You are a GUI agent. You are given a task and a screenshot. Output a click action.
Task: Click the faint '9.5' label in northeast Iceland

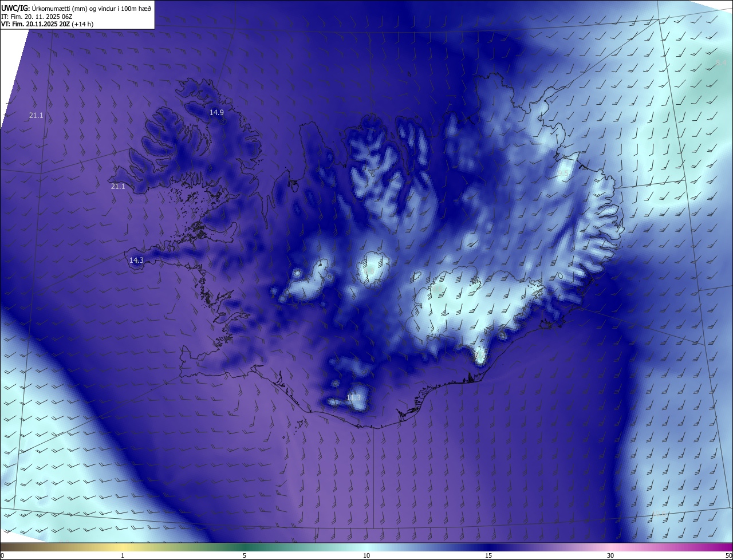click(x=564, y=173)
